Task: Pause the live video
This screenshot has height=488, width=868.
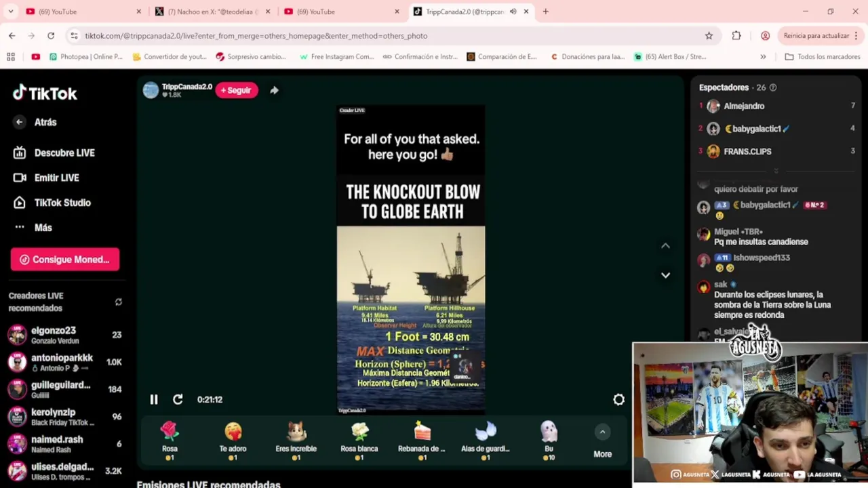Action: pos(154,400)
